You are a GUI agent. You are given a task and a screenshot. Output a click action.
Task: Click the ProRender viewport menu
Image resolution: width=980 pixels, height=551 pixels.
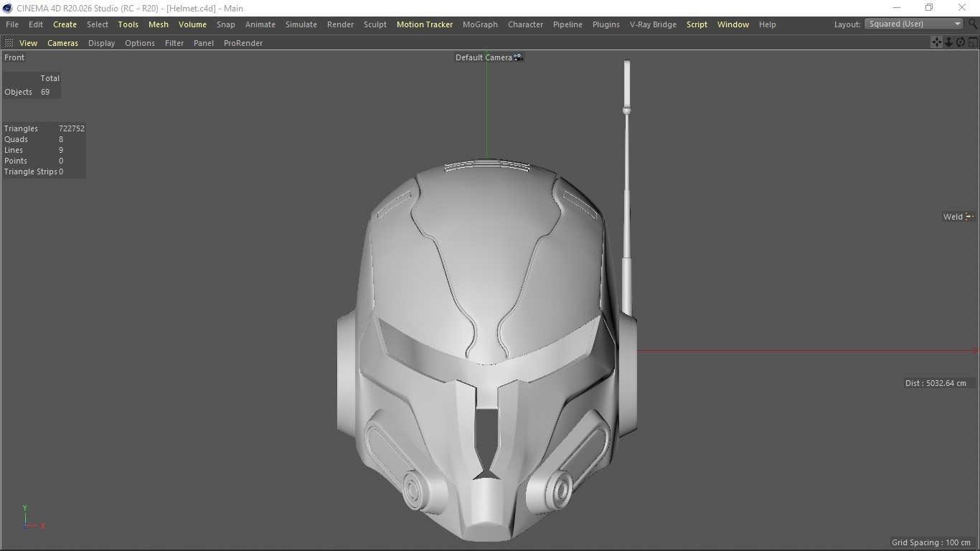tap(243, 43)
